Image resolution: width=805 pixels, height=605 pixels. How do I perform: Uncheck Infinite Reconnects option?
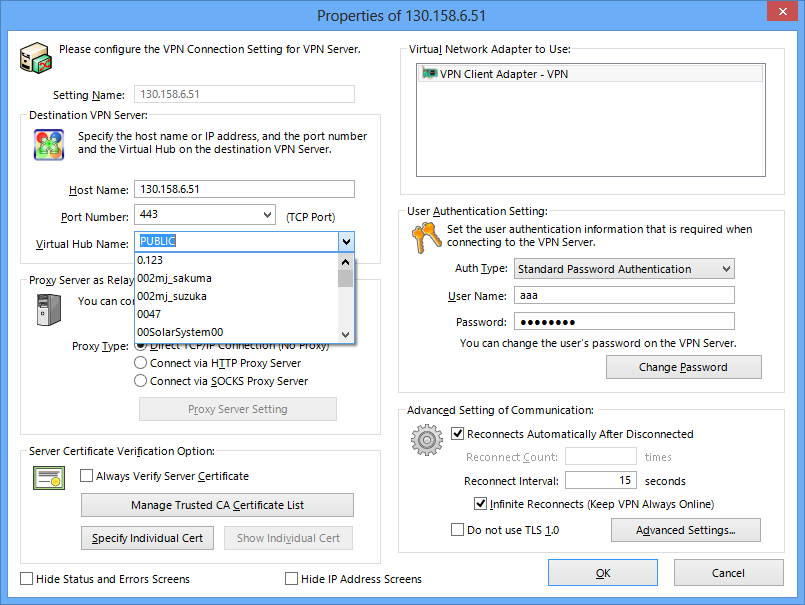[x=481, y=503]
